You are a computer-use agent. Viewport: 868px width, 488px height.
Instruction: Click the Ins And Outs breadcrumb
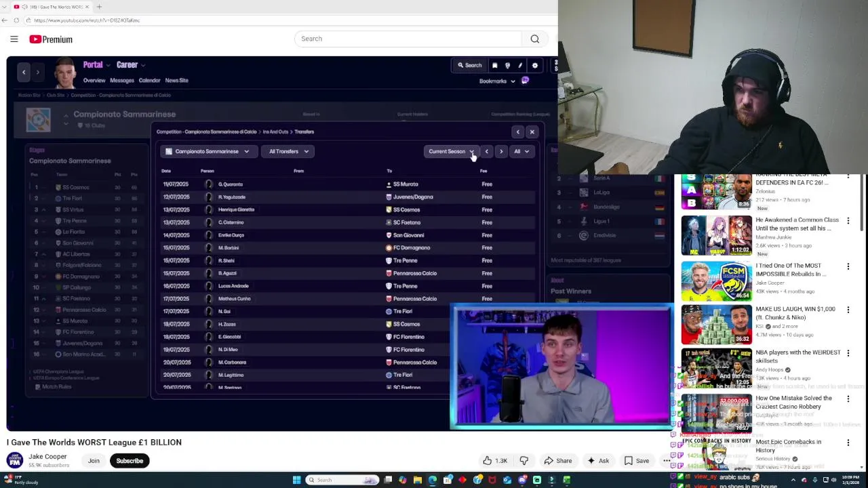[x=275, y=132]
